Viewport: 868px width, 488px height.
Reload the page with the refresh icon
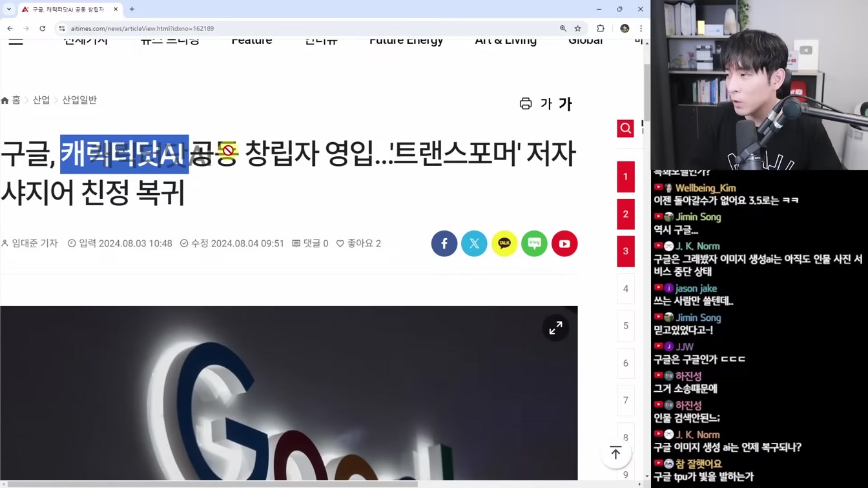pos(43,28)
